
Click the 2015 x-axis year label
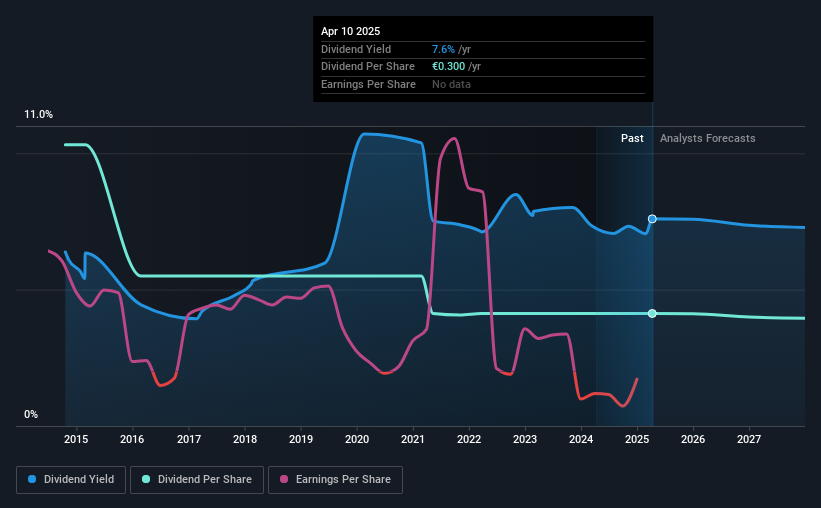[76, 439]
